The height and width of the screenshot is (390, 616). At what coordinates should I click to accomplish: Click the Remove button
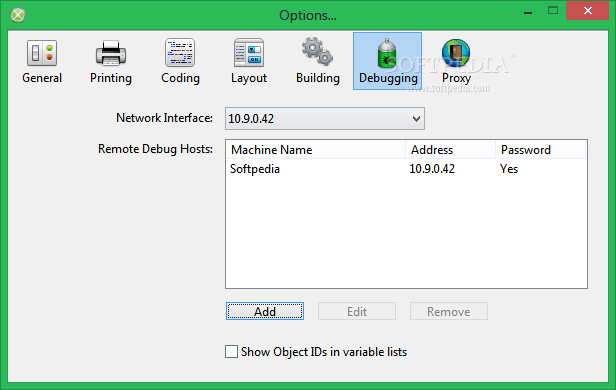(449, 311)
